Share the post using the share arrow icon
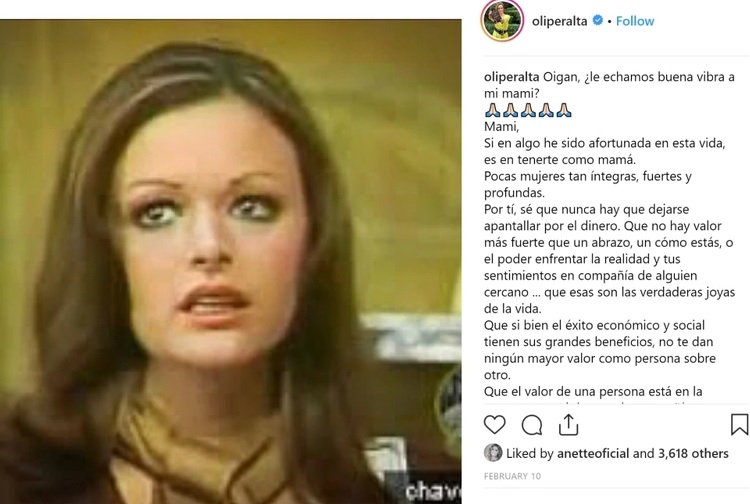The image size is (750, 504). [568, 425]
